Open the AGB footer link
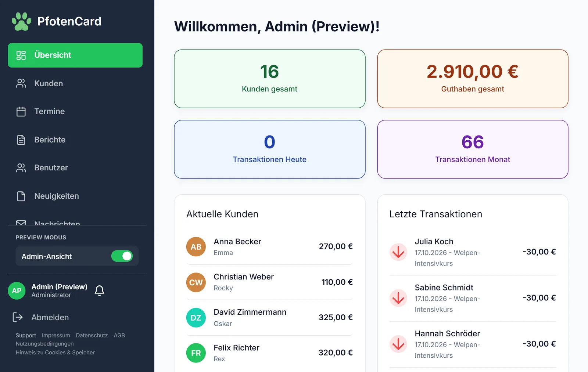 (x=119, y=335)
